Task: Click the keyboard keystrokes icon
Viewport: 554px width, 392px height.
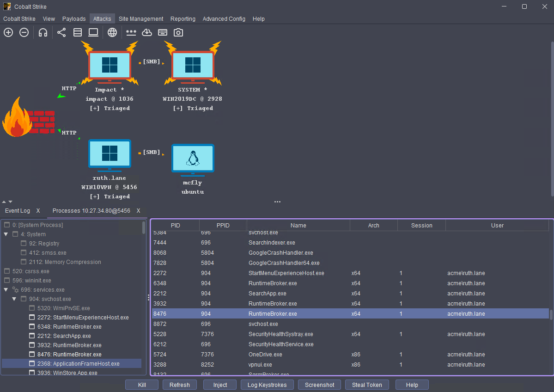Action: 163,32
